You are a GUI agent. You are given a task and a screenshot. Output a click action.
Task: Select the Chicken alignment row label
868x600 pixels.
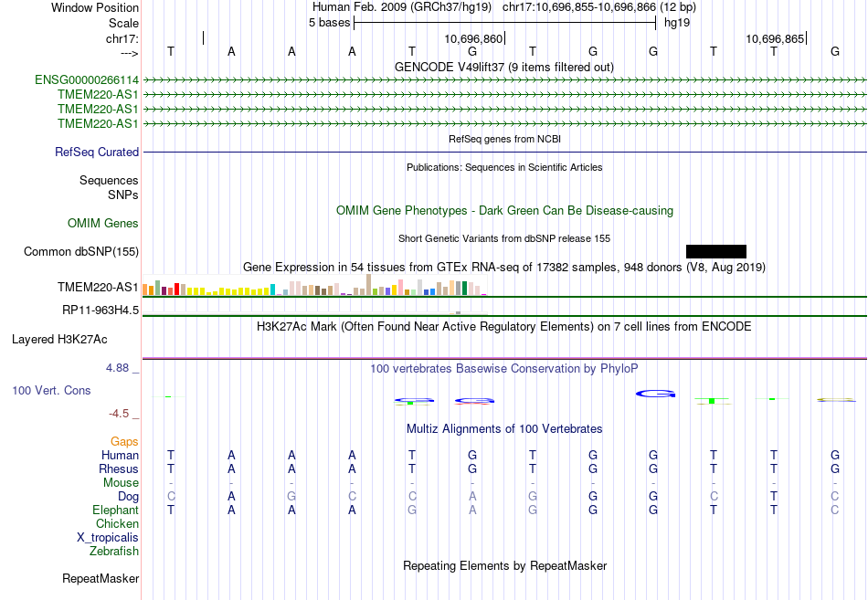[x=117, y=523]
